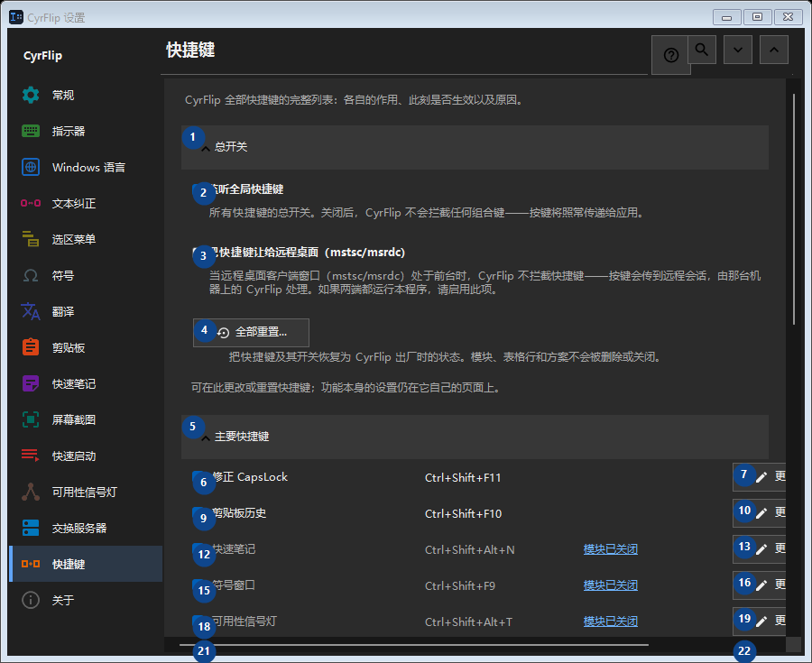Open the 关于 about page

[86, 601]
